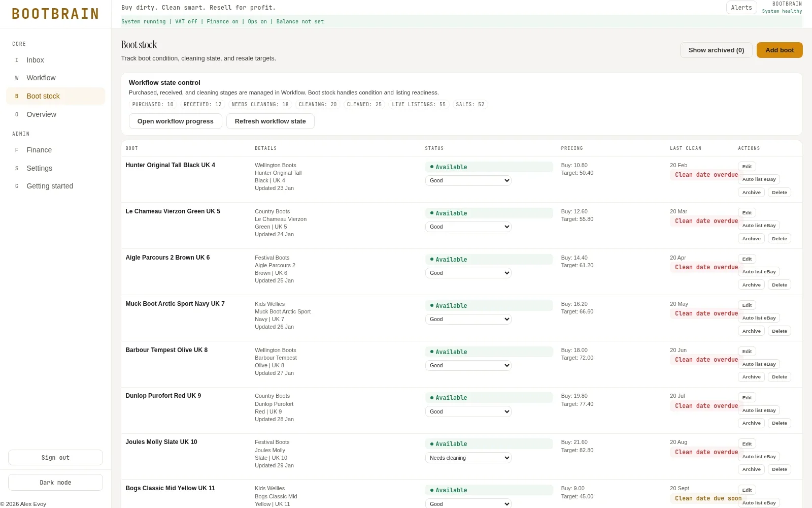The width and height of the screenshot is (812, 508).
Task: Click the BOOTBRAIN logo
Action: coord(55,14)
